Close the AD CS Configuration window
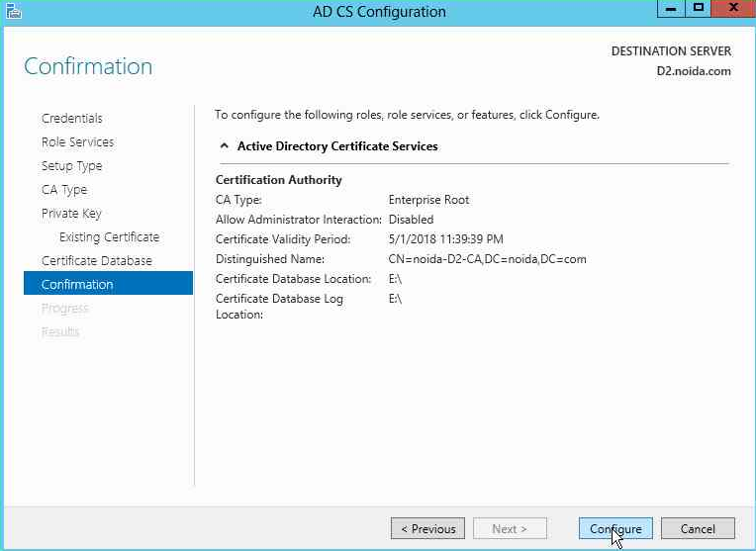Screen dimensions: 756x551 [733, 8]
